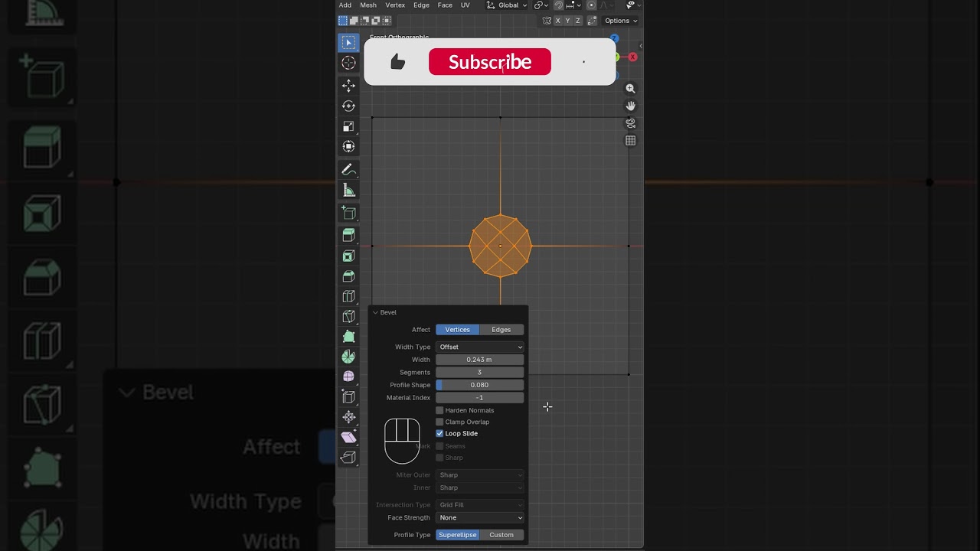The width and height of the screenshot is (980, 551).
Task: Choose the Edge Slide tool
Action: (x=348, y=397)
